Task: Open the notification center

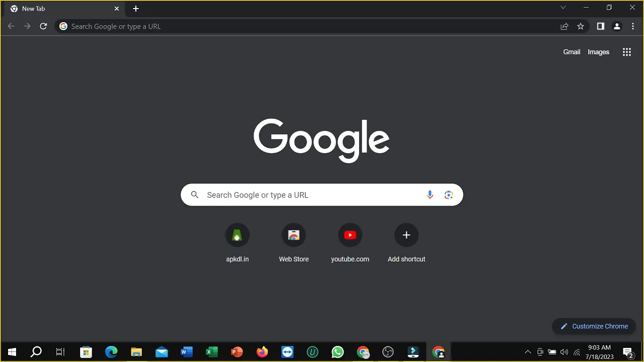Action: coord(628,352)
